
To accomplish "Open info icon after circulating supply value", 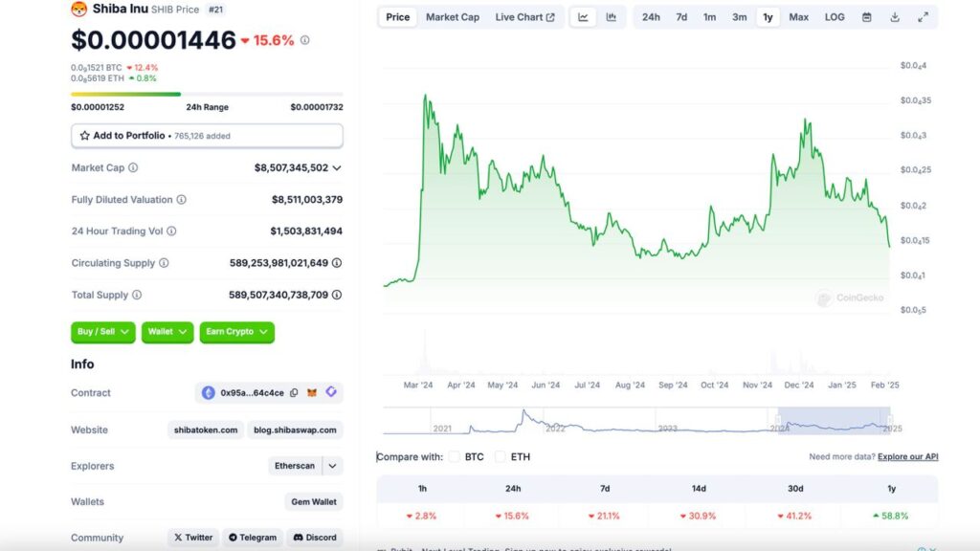I will coord(337,263).
